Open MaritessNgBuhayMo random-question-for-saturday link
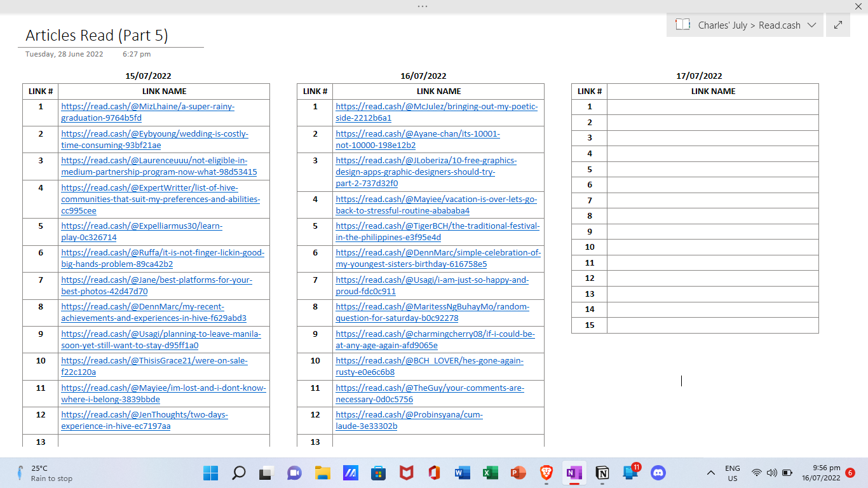 [x=432, y=312]
